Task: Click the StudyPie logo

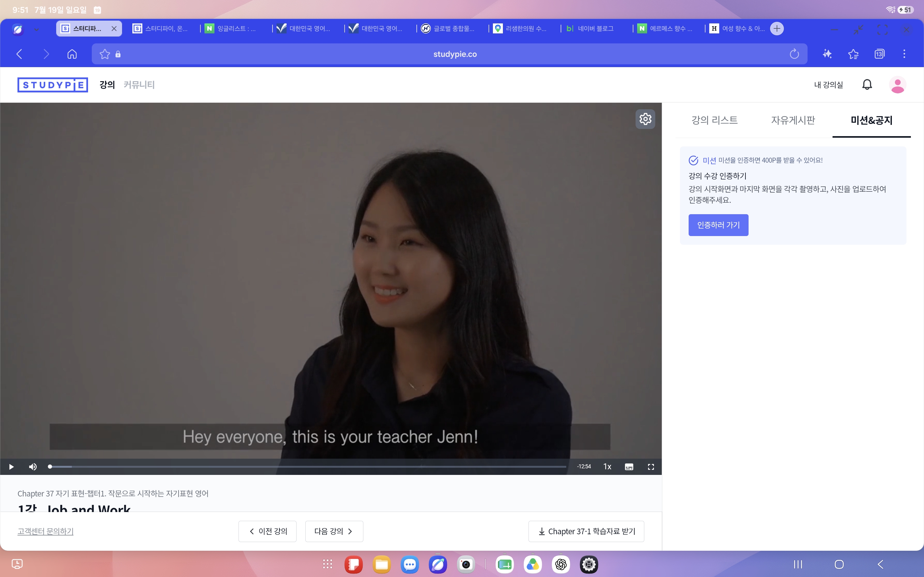Action: pos(53,85)
